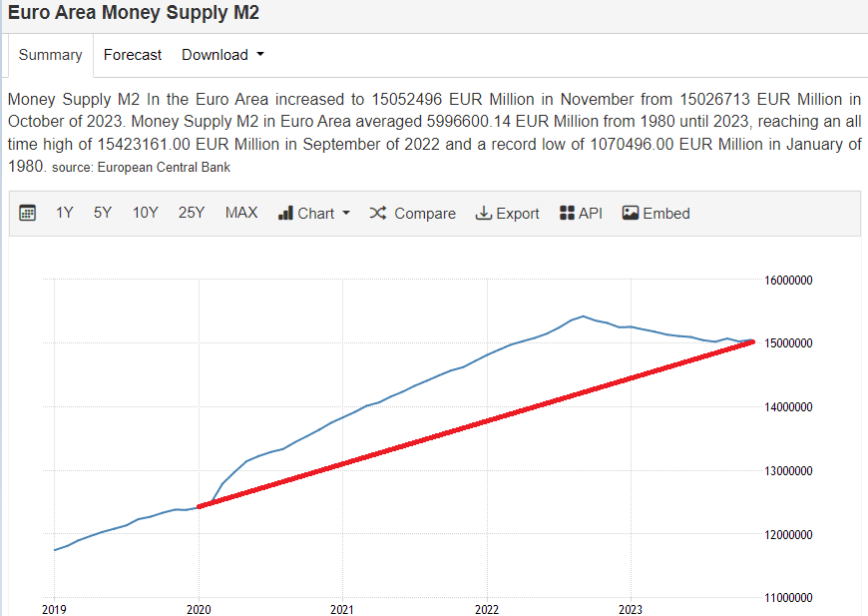This screenshot has height=616, width=868.
Task: Click the 15000000 y-axis label
Action: (x=788, y=343)
